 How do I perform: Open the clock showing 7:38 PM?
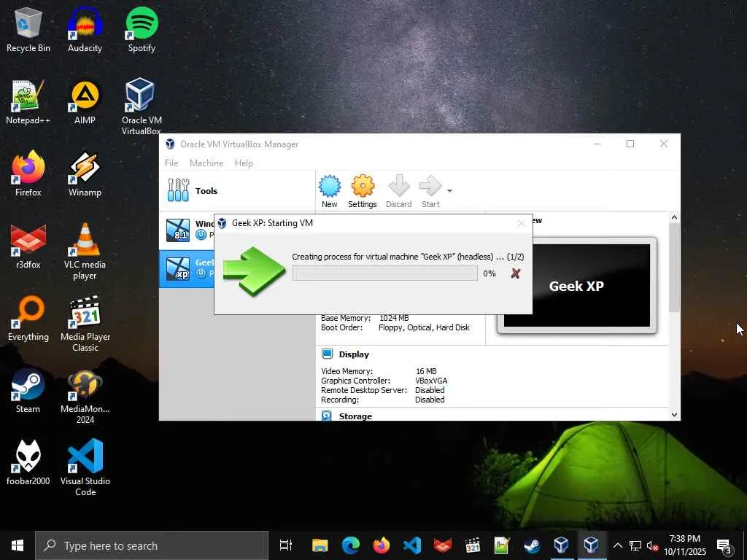(x=685, y=545)
